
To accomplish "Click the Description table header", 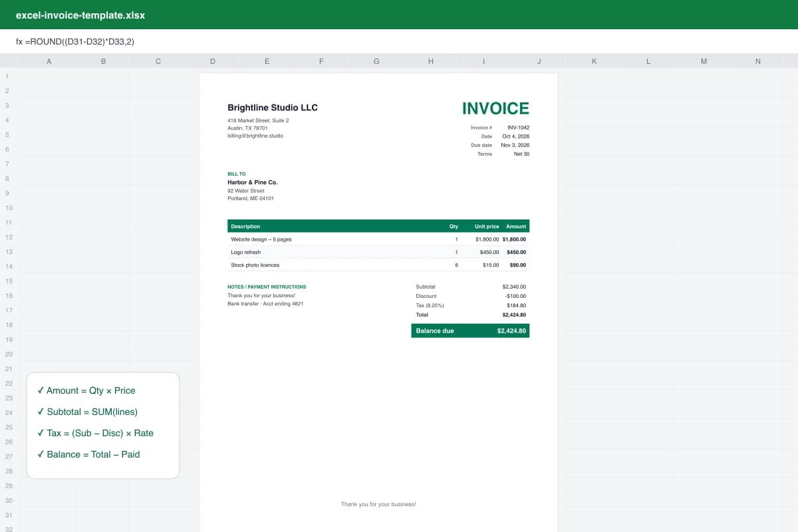I will pyautogui.click(x=245, y=226).
